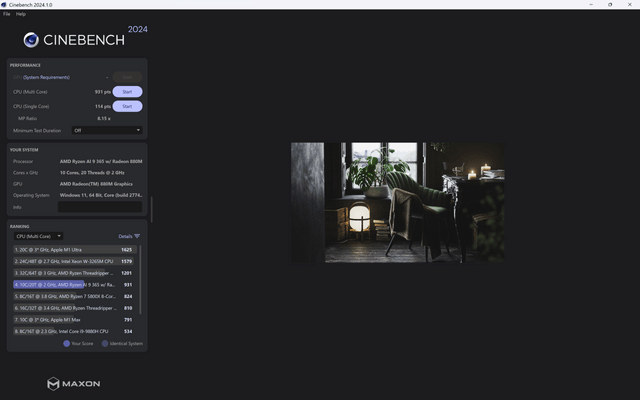Select ranking row Apple M1 Ultra

pos(74,249)
